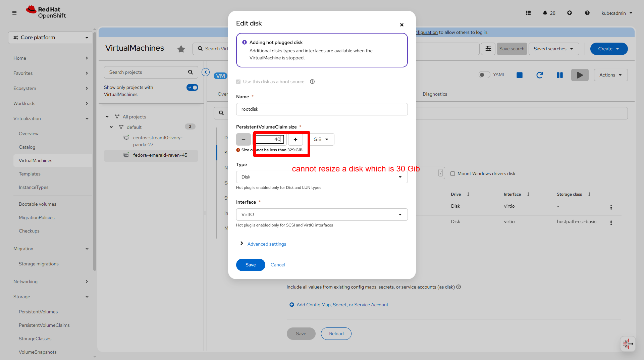Toggle the YAML switch
This screenshot has height=360, width=644.
484,75
